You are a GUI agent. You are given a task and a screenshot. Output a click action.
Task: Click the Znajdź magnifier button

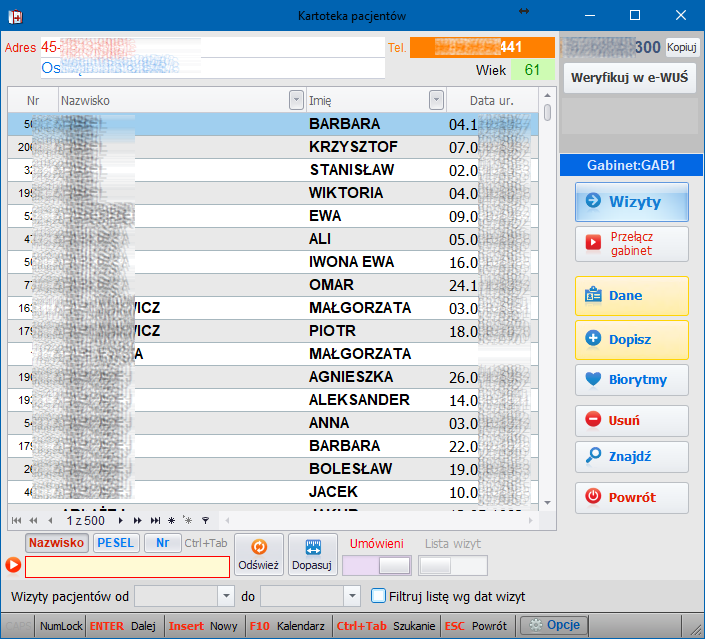point(632,457)
